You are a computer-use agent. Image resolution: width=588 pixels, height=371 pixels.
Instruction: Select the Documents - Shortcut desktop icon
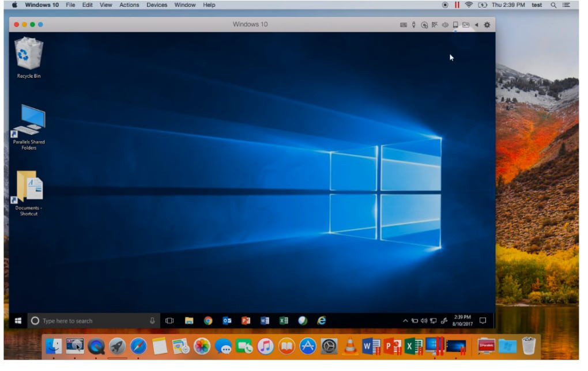click(29, 194)
